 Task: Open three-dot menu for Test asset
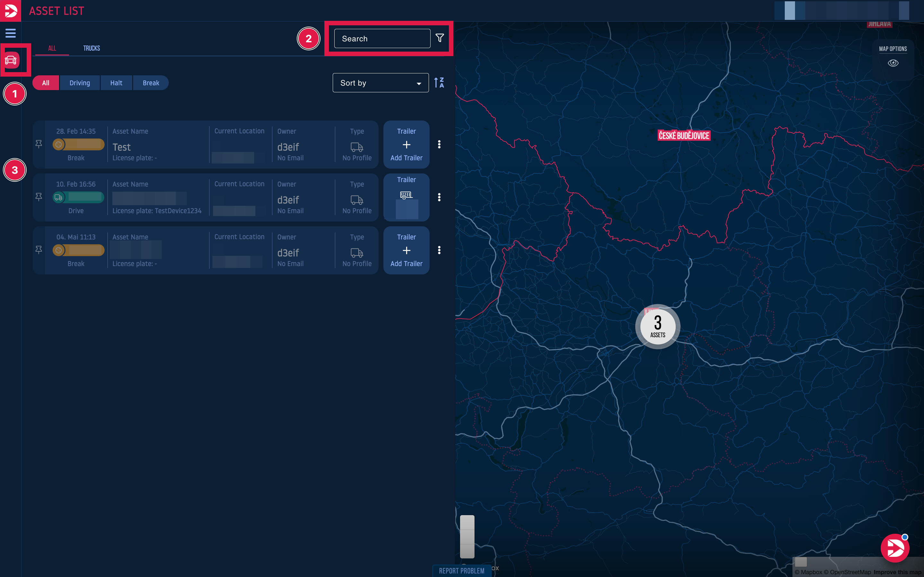[439, 144]
